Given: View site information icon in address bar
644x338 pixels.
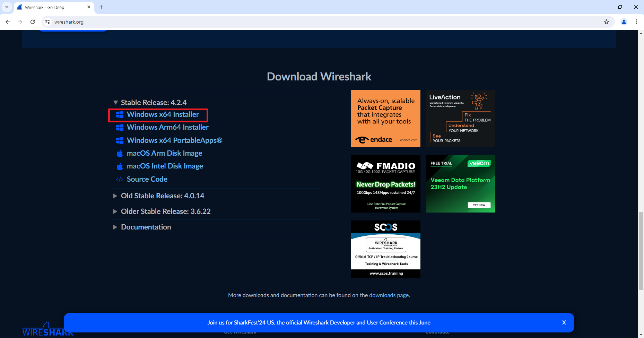Looking at the screenshot, I should click(47, 22).
